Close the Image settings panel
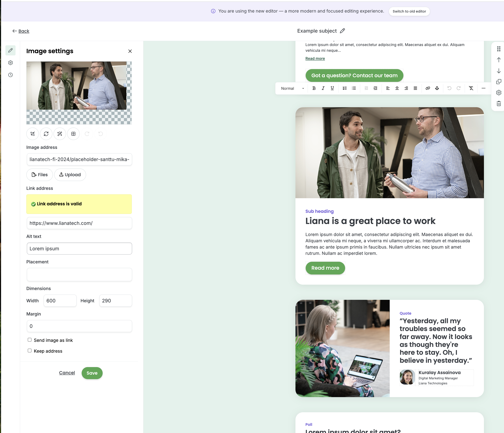This screenshot has height=433, width=504. 130,51
